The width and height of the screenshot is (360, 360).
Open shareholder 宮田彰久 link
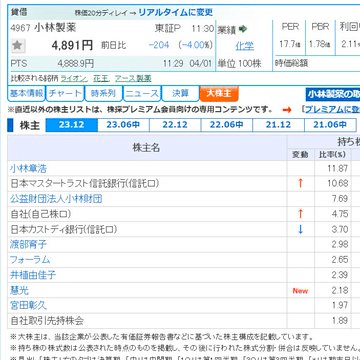[x=29, y=305]
